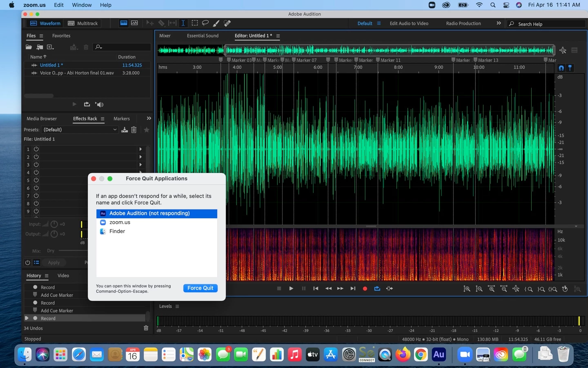Click the Force Quit button
Screen dimensions: 588x368
tap(200, 288)
